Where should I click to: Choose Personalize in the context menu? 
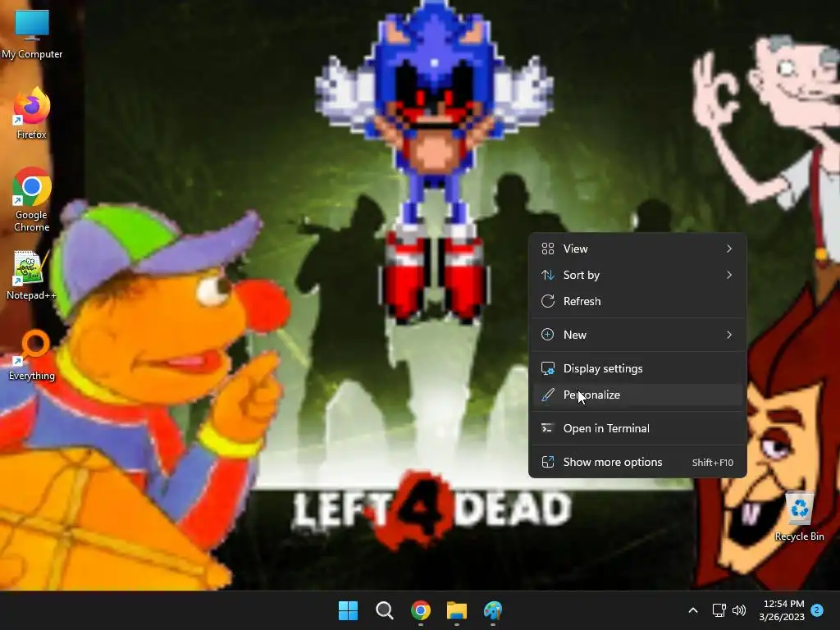tap(637, 395)
